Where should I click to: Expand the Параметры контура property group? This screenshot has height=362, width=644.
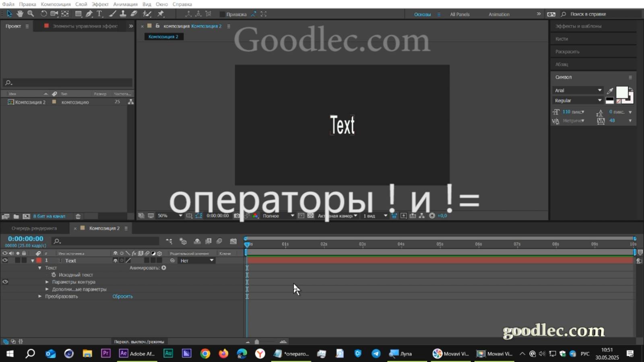pos(47,282)
